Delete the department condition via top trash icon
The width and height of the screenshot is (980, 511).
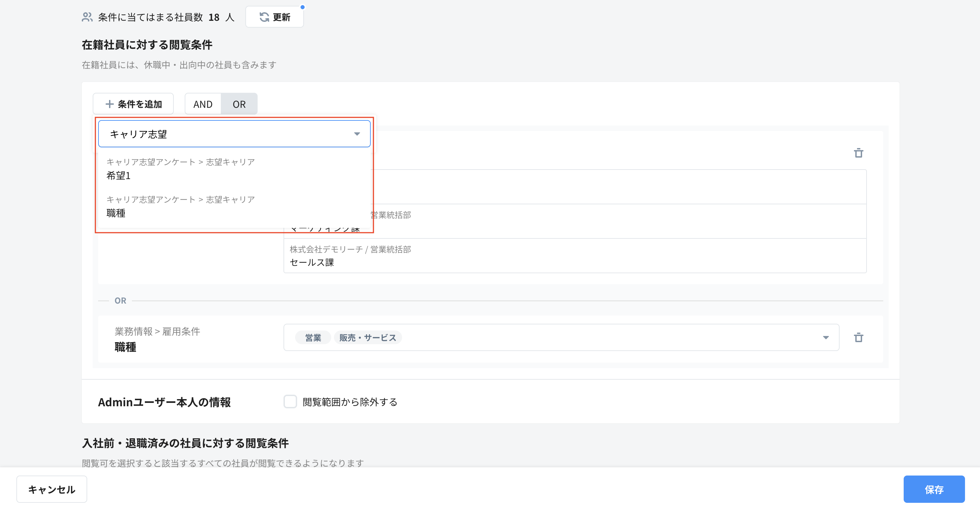[858, 153]
